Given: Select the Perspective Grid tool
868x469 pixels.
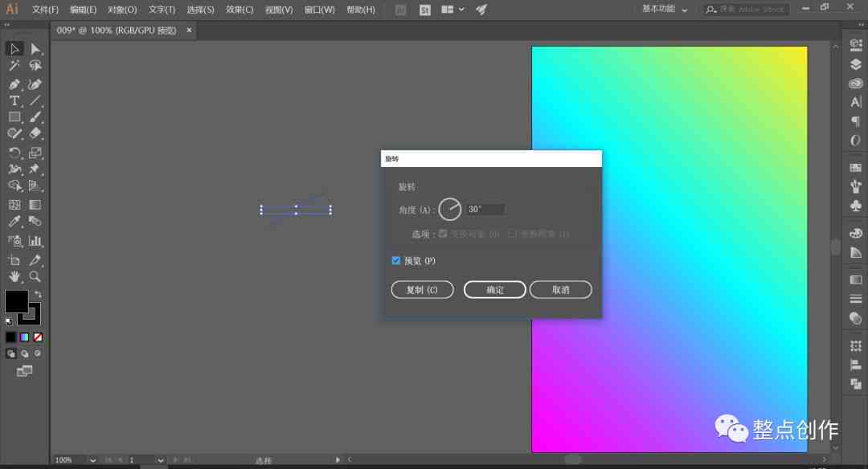Looking at the screenshot, I should click(35, 186).
